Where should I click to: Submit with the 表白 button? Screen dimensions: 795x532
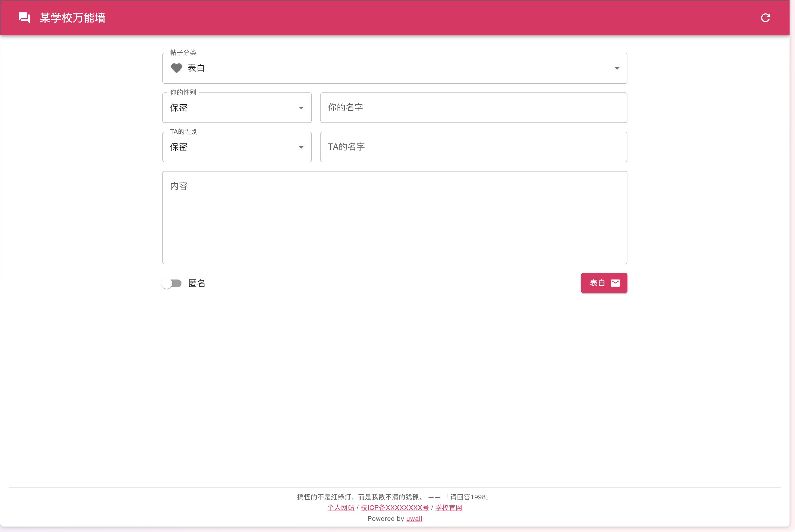598,283
